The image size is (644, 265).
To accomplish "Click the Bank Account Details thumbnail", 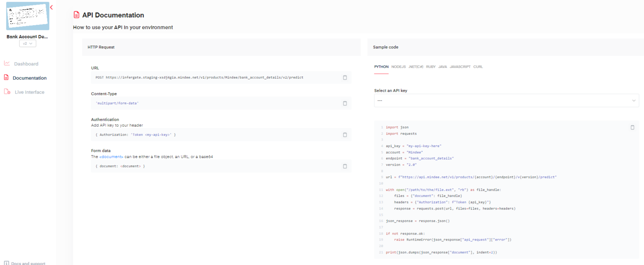I will pyautogui.click(x=28, y=16).
